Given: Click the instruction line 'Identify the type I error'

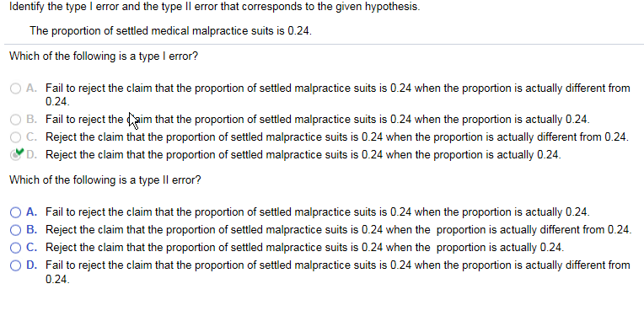Looking at the screenshot, I should point(214,7).
